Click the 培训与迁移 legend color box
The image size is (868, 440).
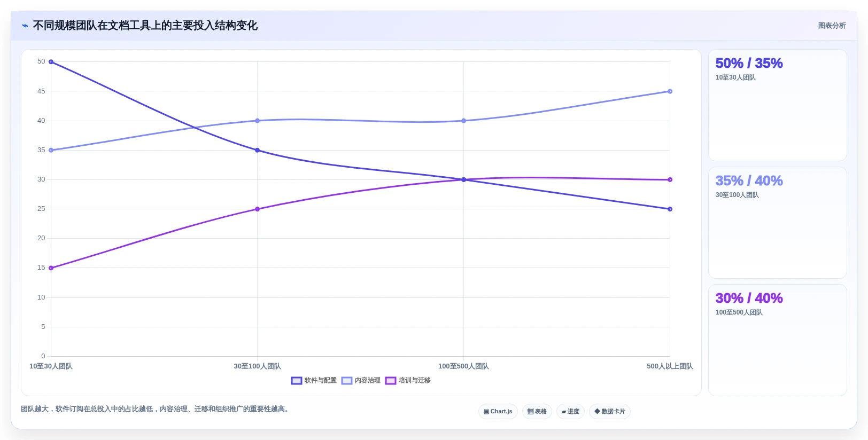391,381
